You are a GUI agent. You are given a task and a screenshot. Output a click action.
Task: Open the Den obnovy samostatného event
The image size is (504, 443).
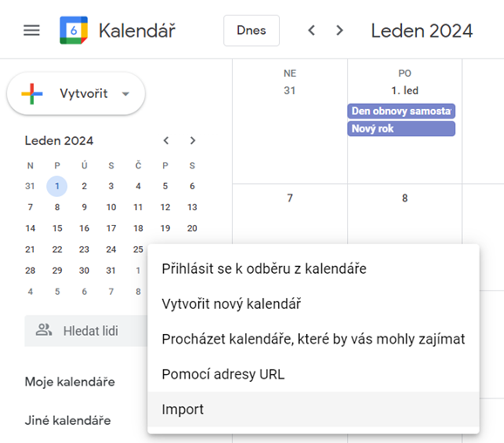tap(401, 111)
